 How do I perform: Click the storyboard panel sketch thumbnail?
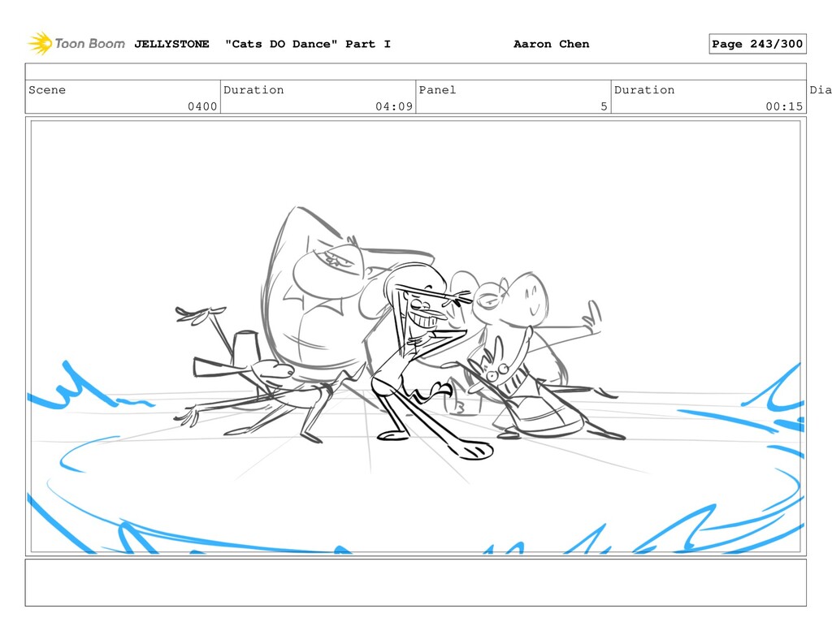(415, 336)
